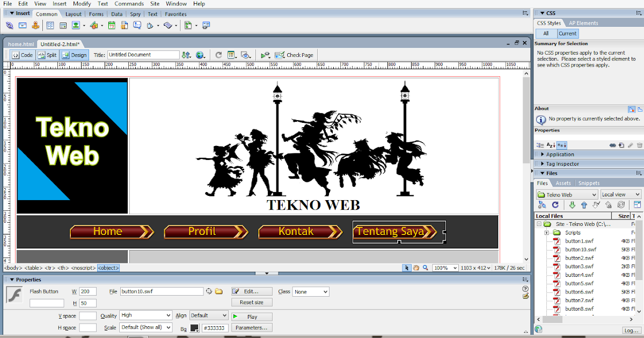This screenshot has height=338, width=644.
Task: Select the pointer tool in status bar
Action: click(407, 268)
